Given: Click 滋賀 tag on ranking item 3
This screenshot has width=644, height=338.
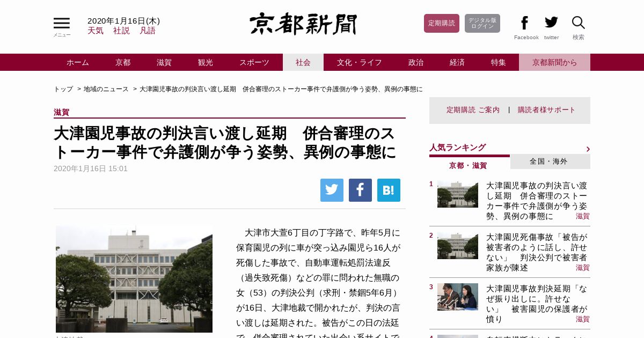Looking at the screenshot, I should pos(583,319).
